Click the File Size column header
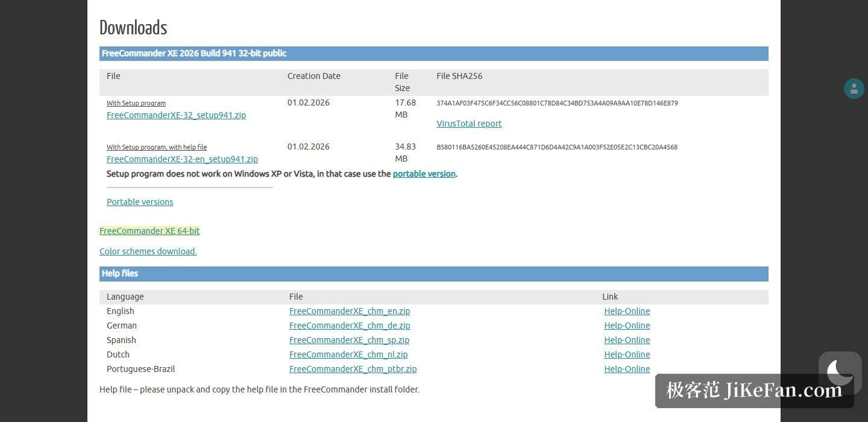Image resolution: width=868 pixels, height=422 pixels. point(402,82)
